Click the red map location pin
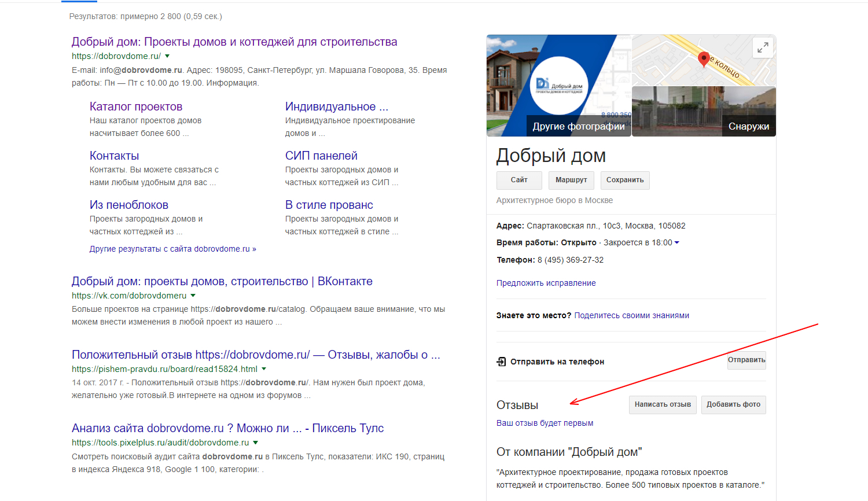The image size is (868, 501). click(704, 60)
